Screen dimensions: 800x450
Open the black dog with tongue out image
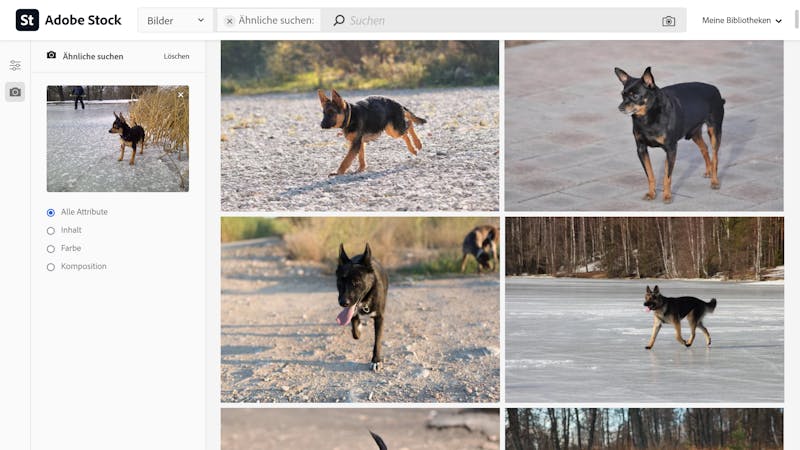point(360,310)
